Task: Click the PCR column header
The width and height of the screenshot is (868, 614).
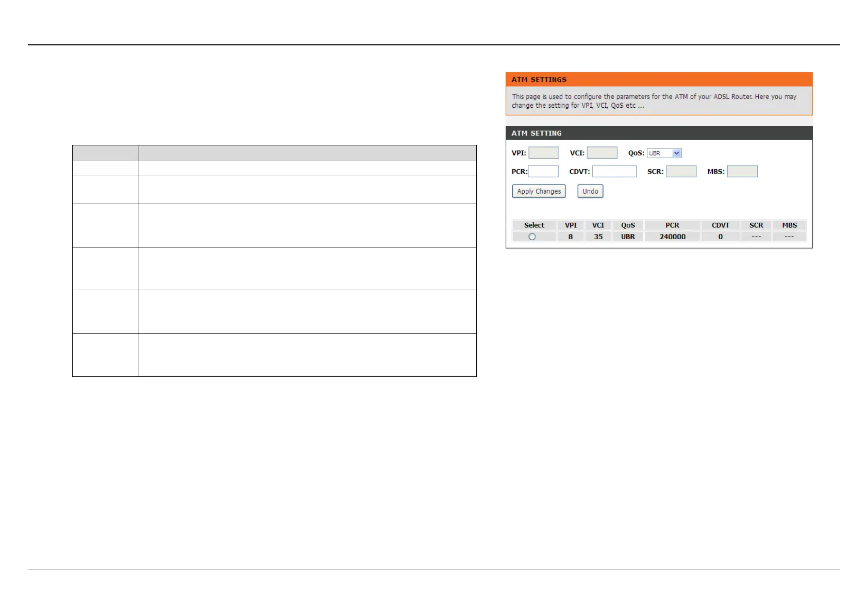Action: point(672,225)
